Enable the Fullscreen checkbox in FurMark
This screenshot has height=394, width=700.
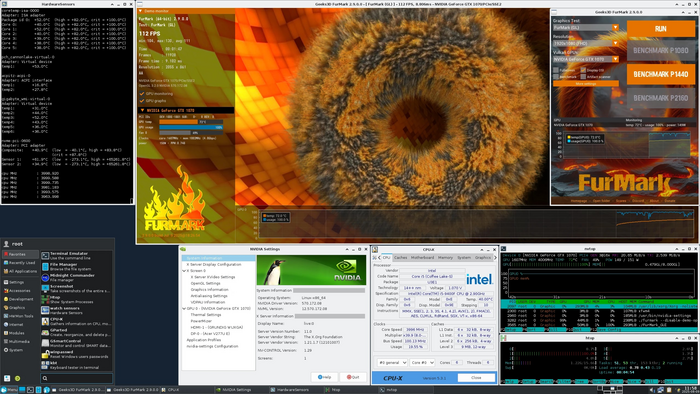pyautogui.click(x=556, y=70)
